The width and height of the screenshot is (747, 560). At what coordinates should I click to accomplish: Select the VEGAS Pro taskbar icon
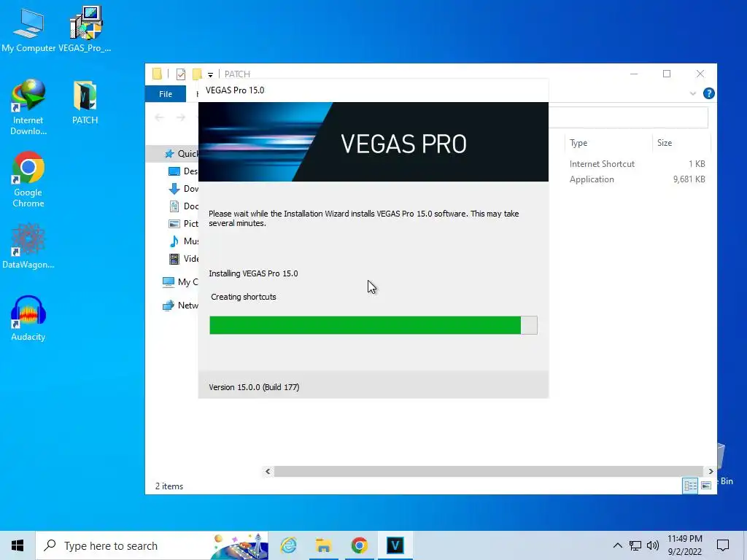395,545
